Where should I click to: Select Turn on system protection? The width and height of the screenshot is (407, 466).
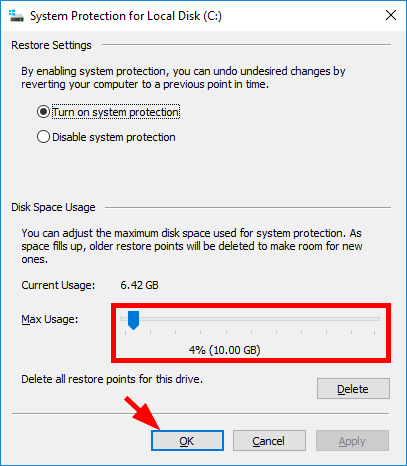click(116, 112)
